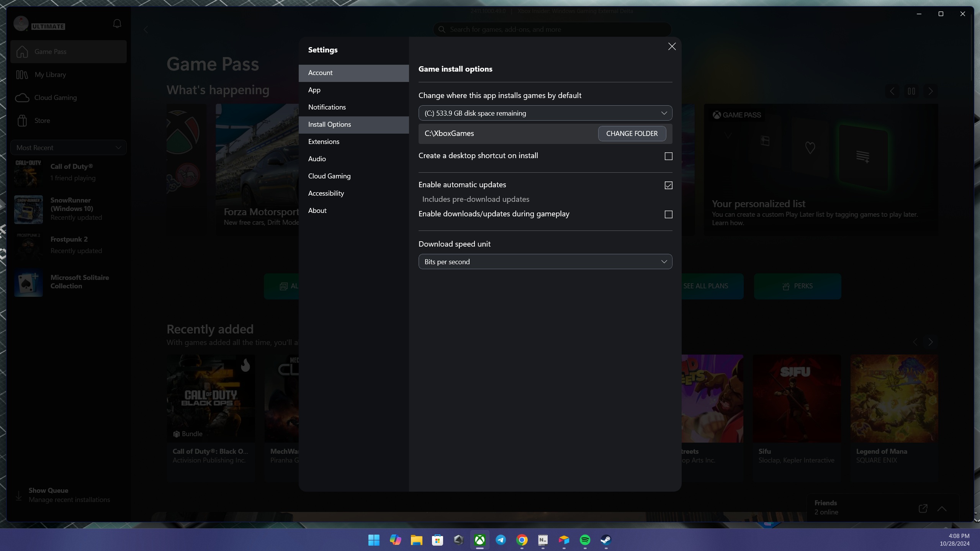Click the CHANGE FOLDER button
980x551 pixels.
(x=632, y=133)
